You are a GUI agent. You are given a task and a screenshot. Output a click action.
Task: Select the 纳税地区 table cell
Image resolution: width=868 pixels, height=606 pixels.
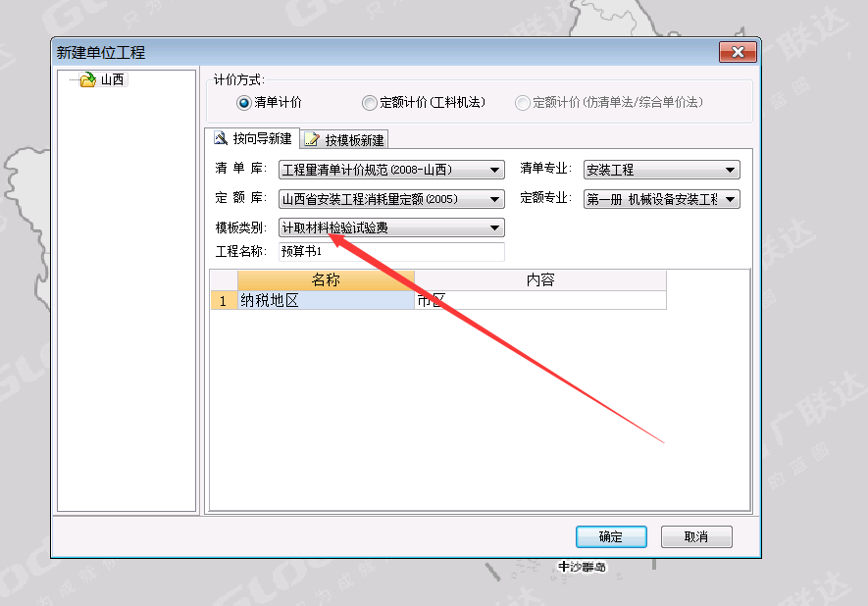326,300
